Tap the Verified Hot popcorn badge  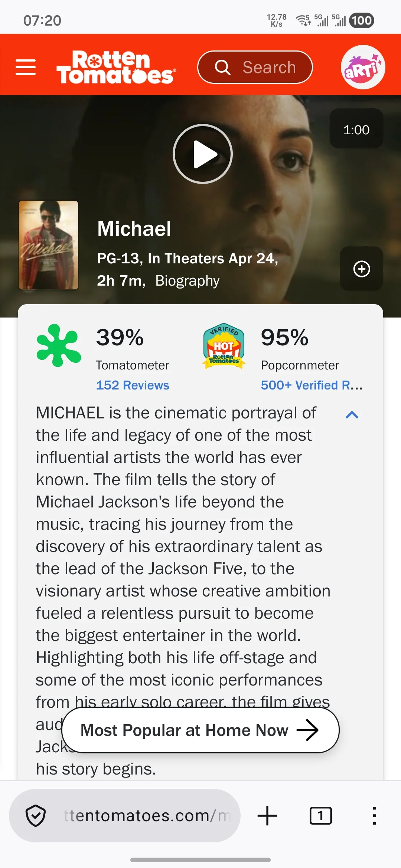(224, 346)
